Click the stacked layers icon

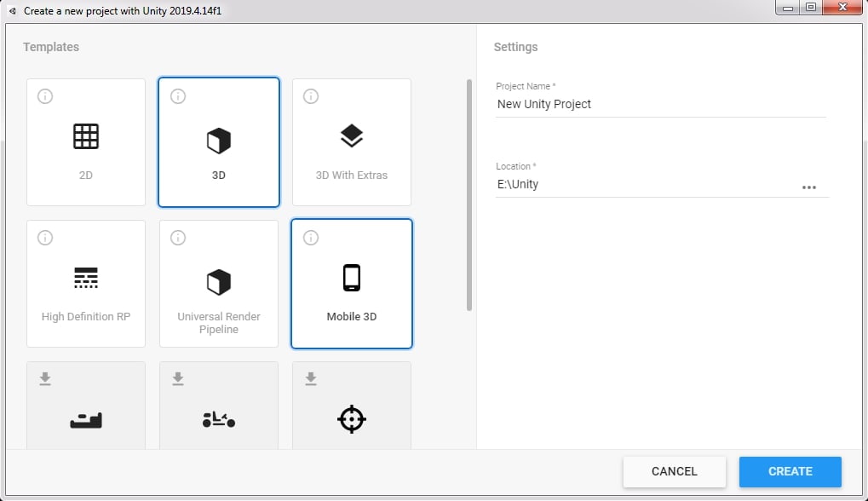[352, 136]
